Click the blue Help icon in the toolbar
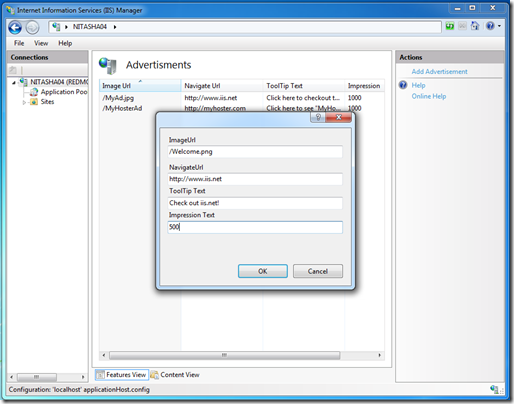 (490, 26)
